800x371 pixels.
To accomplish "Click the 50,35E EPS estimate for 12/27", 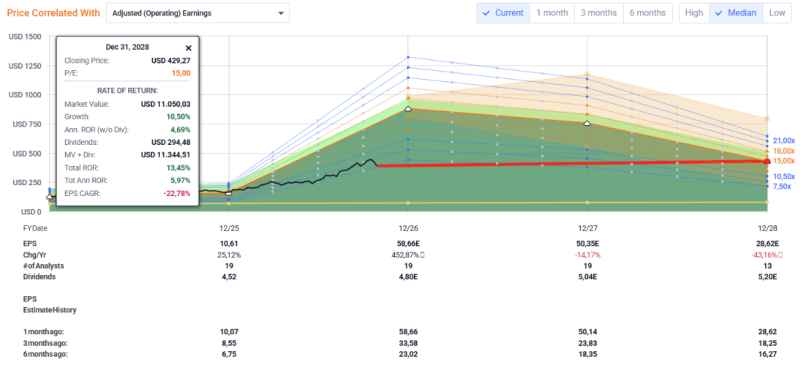I will [x=587, y=244].
